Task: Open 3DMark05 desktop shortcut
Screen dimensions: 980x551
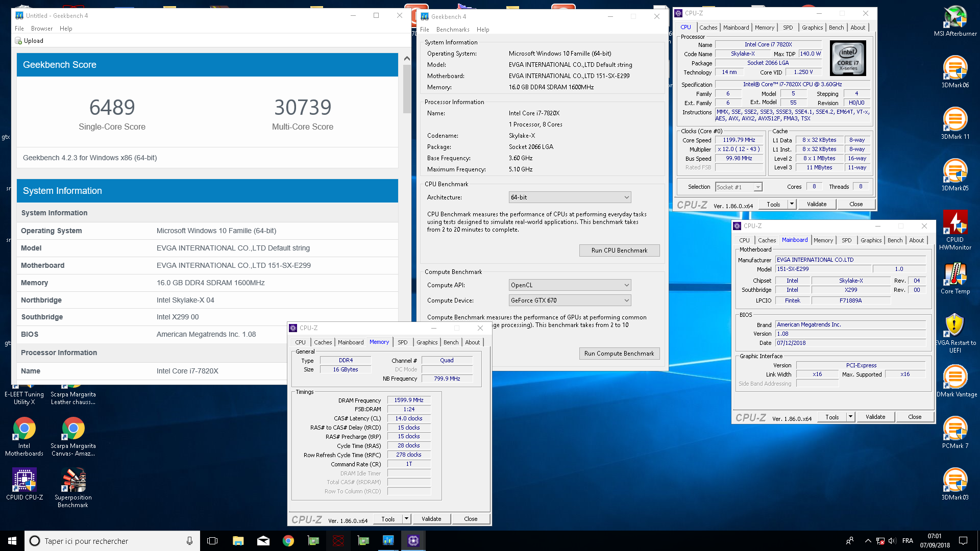Action: click(x=955, y=175)
